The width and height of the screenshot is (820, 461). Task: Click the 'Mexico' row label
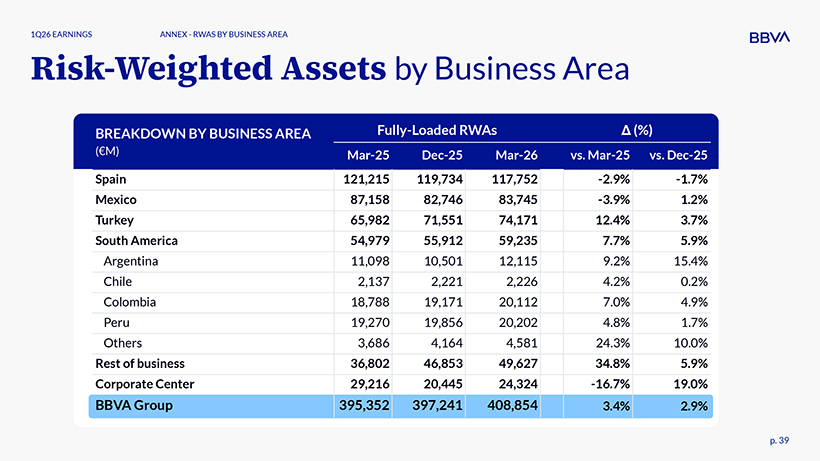116,200
